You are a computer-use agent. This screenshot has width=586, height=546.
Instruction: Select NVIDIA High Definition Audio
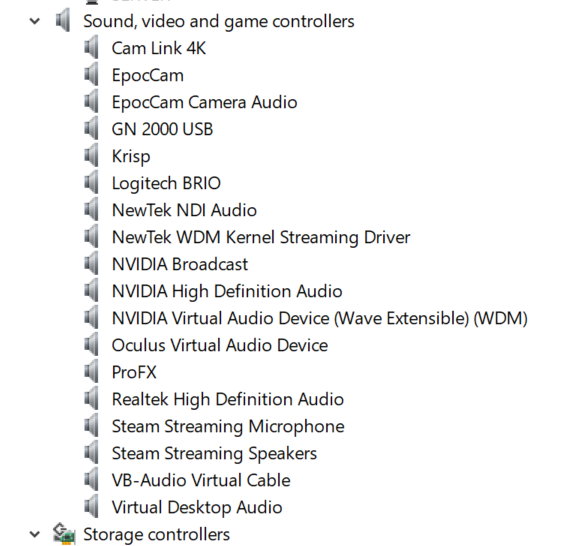pyautogui.click(x=227, y=292)
